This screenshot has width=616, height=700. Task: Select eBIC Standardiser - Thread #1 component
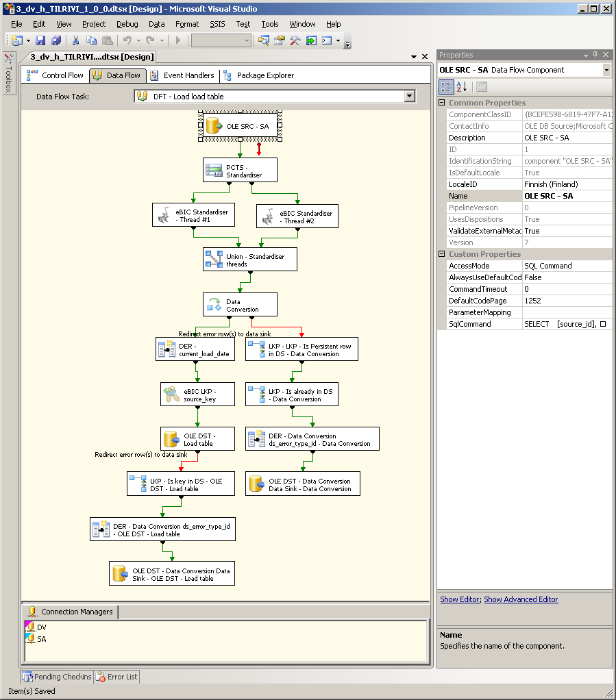[x=193, y=215]
